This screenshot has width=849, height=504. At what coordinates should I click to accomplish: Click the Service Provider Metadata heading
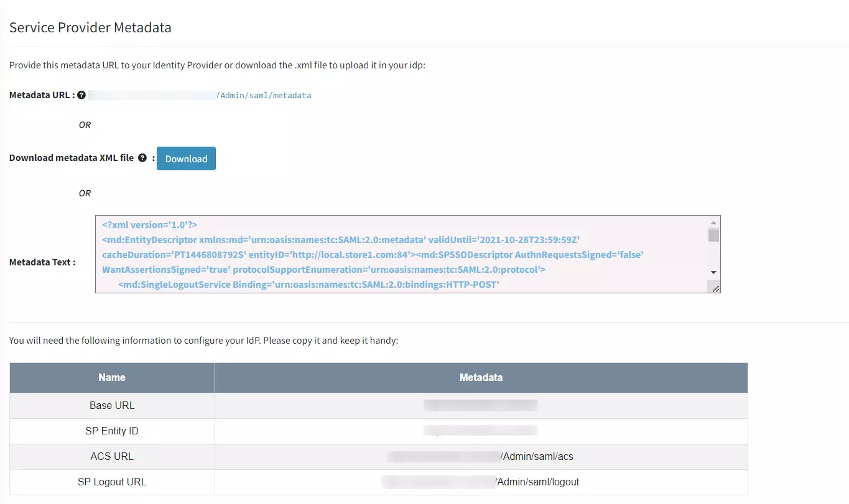pyautogui.click(x=90, y=27)
